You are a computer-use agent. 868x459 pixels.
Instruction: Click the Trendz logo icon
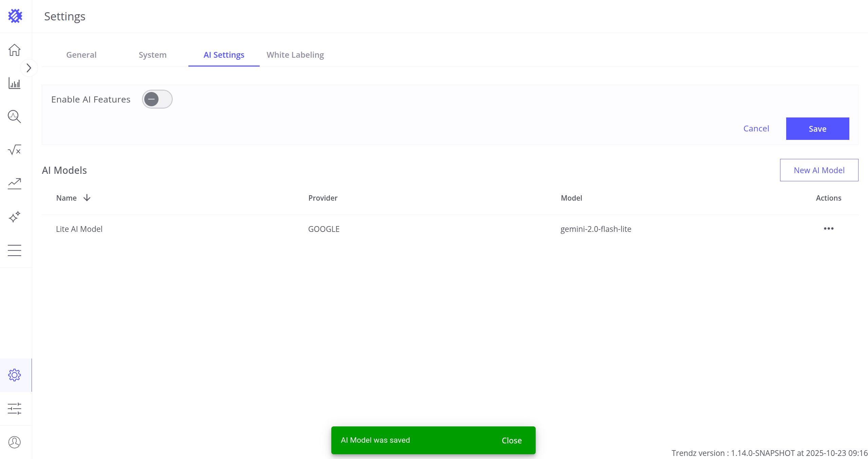pyautogui.click(x=15, y=16)
